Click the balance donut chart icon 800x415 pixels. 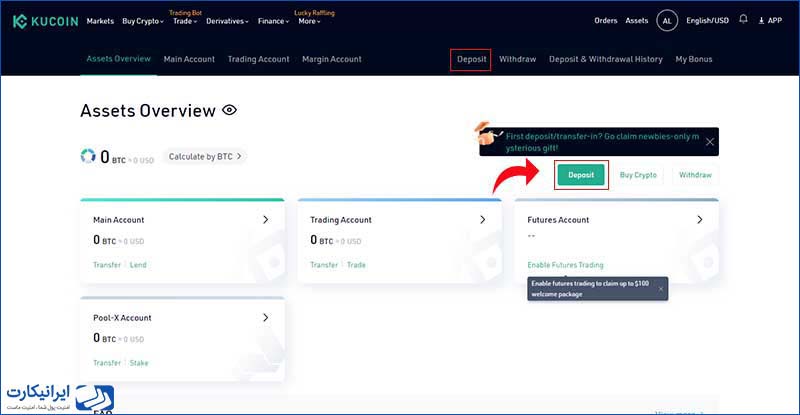click(88, 156)
